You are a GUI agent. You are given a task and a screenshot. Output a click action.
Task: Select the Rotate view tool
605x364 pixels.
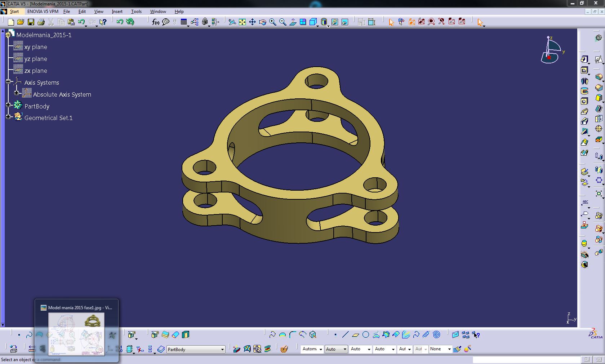pyautogui.click(x=263, y=22)
